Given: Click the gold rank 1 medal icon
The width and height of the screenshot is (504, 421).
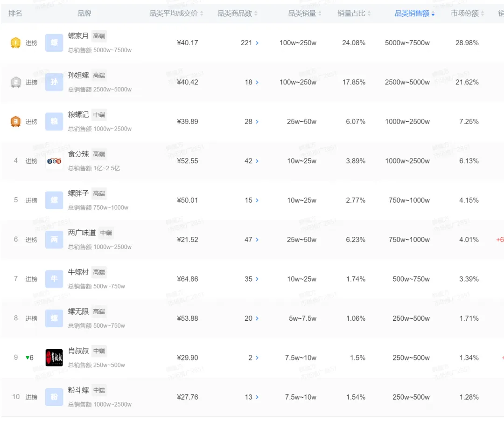Looking at the screenshot, I should tap(16, 43).
